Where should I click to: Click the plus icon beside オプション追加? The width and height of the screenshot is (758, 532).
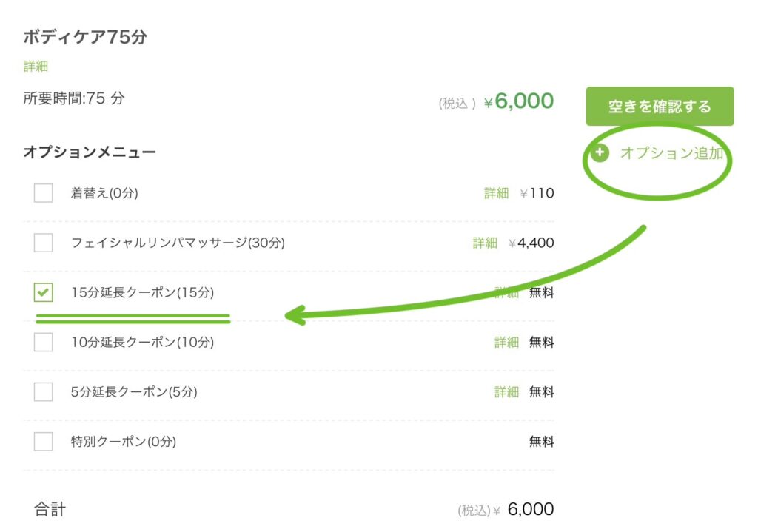tap(600, 153)
